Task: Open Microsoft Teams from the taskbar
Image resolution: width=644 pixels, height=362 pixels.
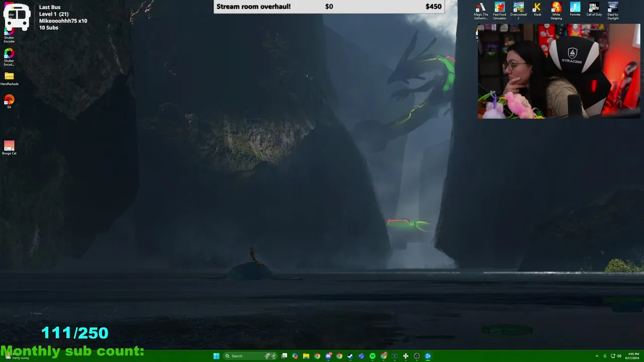Action: tap(361, 356)
